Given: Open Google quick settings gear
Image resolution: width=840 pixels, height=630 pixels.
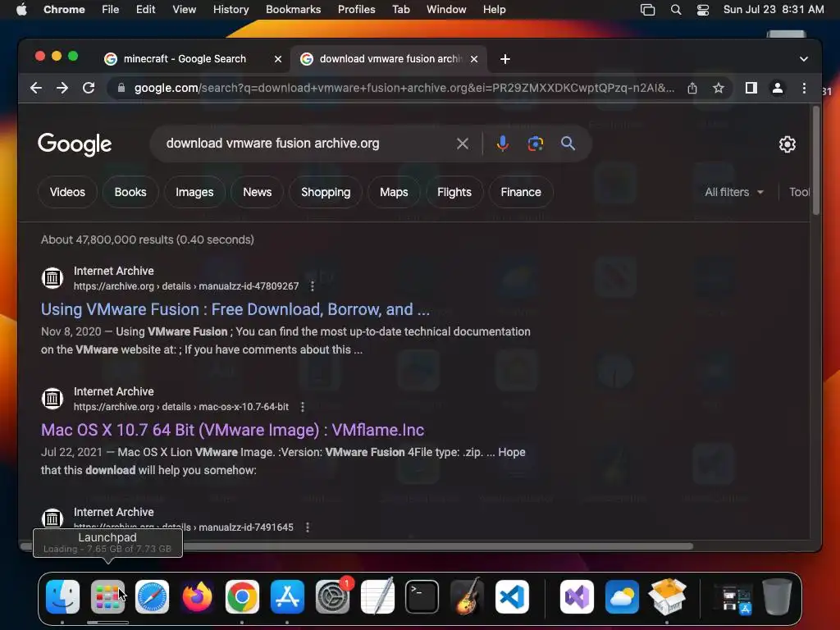Looking at the screenshot, I should coord(787,144).
